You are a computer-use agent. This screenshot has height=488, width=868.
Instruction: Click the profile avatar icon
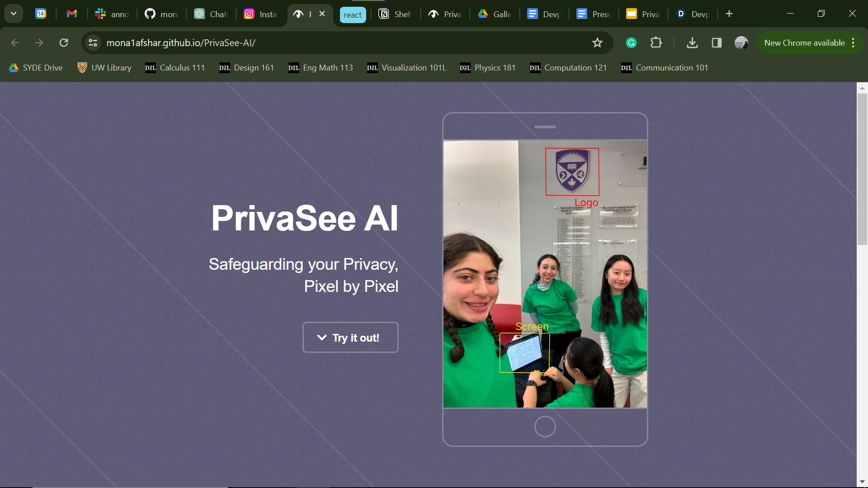tap(741, 43)
